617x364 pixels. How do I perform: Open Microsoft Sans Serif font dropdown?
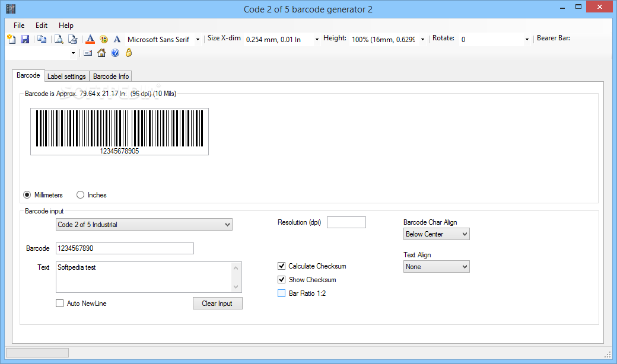[x=198, y=39]
